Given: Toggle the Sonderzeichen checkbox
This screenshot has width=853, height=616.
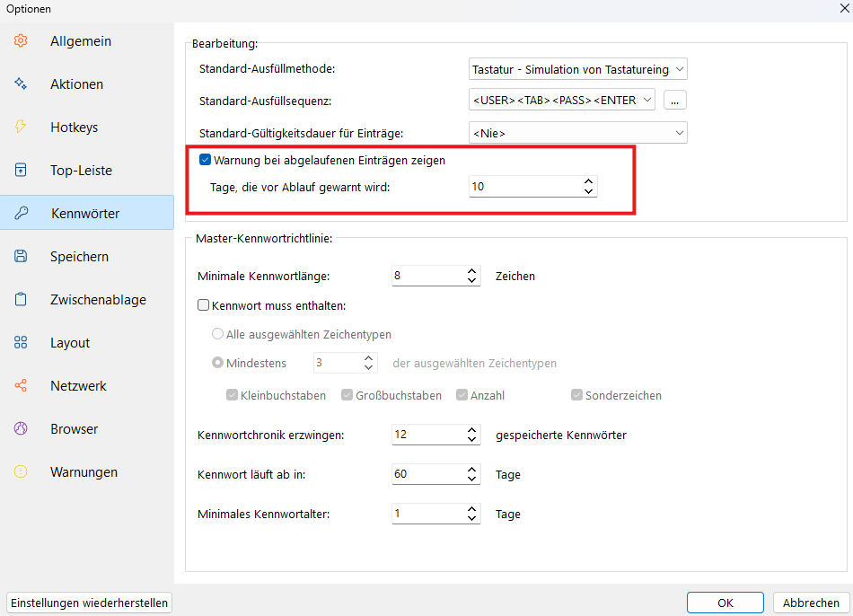Looking at the screenshot, I should 576,395.
